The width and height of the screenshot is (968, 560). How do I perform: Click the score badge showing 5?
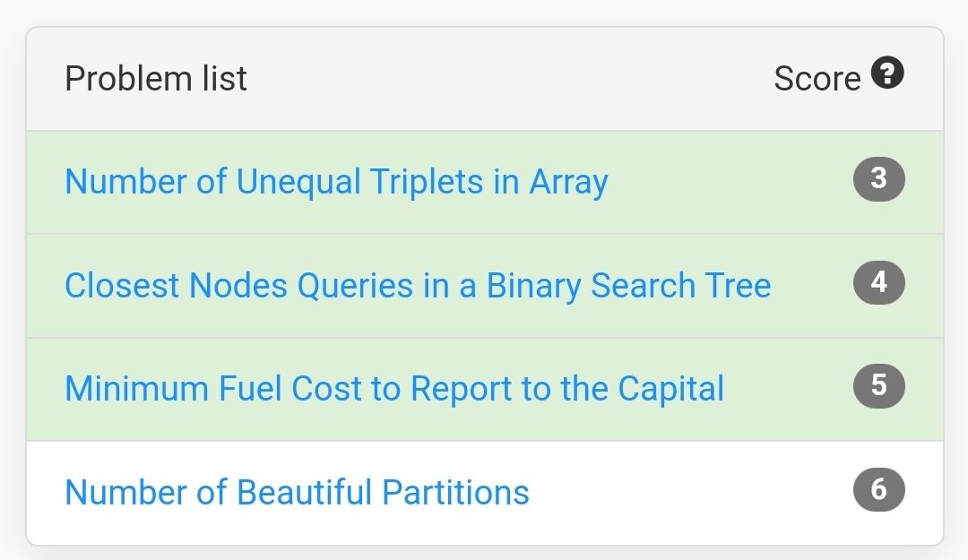tap(879, 386)
